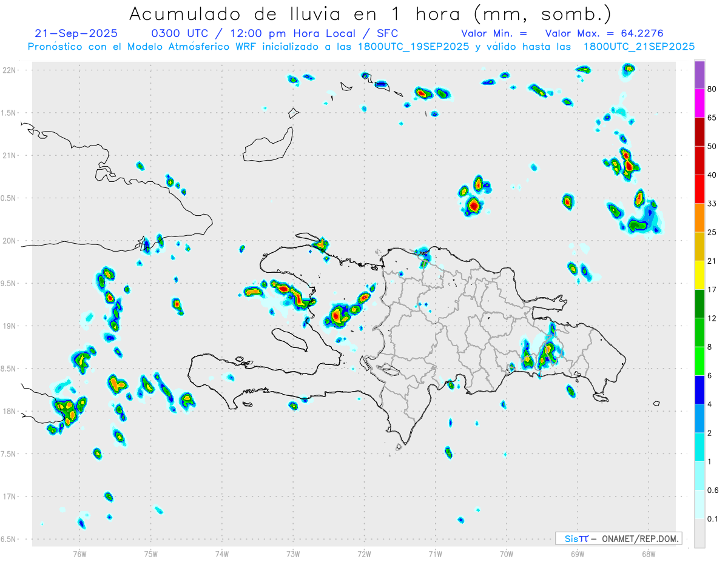Image resolution: width=728 pixels, height=562 pixels.
Task: Click the '18N' latitude axis label
Action: [x=10, y=411]
